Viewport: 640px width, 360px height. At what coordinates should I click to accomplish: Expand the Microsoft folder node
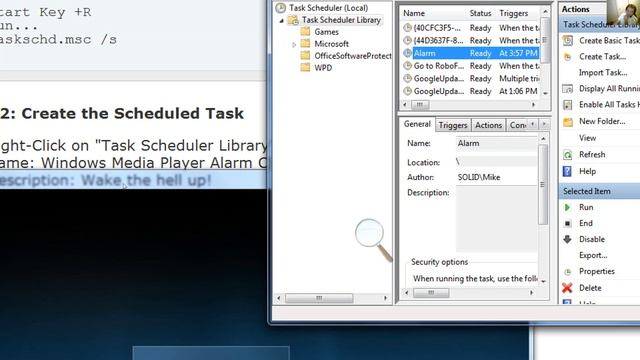click(294, 44)
